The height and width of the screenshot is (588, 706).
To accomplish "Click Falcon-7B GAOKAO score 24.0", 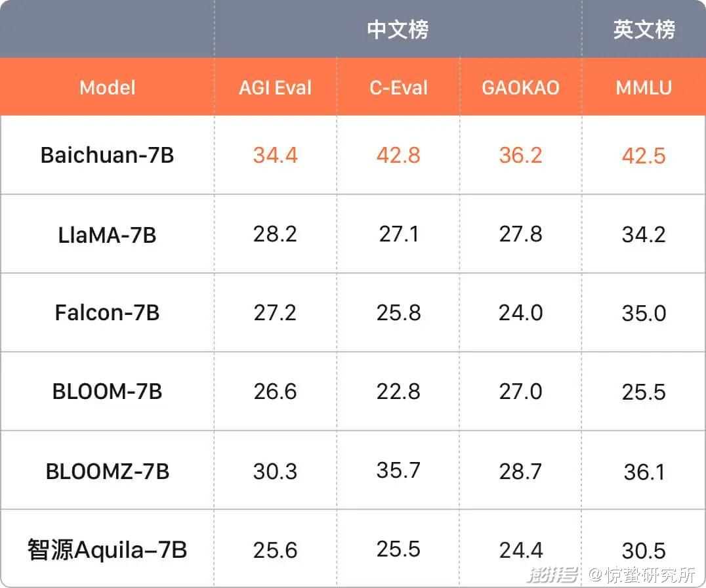I will coord(520,312).
